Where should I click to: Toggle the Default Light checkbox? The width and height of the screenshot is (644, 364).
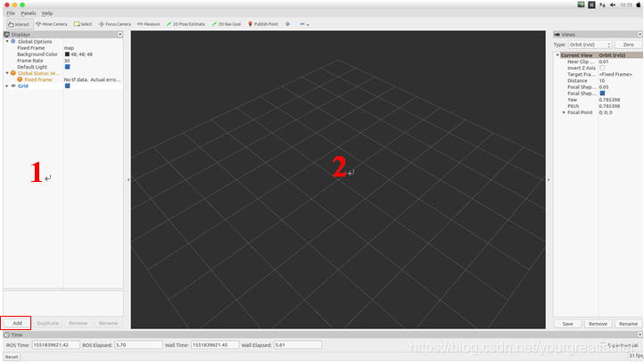click(68, 67)
